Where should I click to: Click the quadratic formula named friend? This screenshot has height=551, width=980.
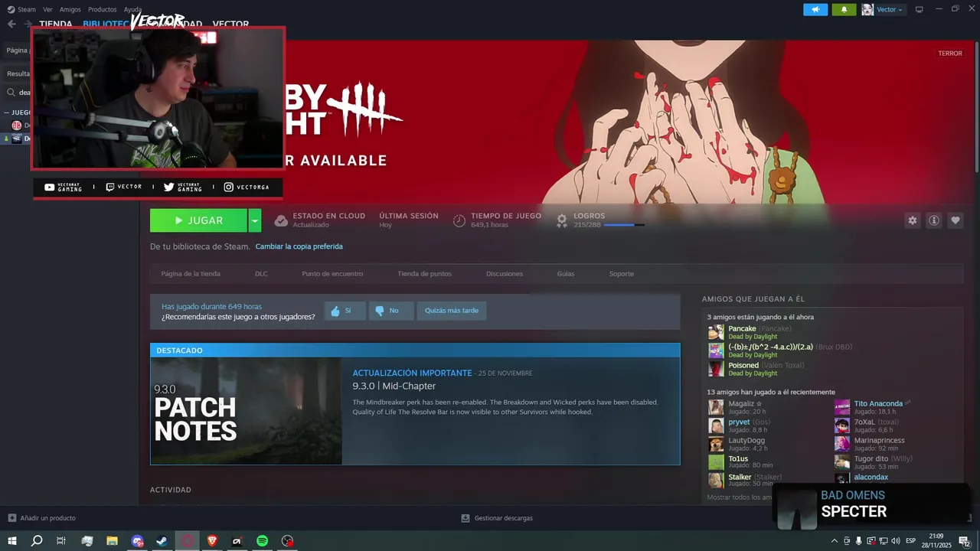(770, 347)
